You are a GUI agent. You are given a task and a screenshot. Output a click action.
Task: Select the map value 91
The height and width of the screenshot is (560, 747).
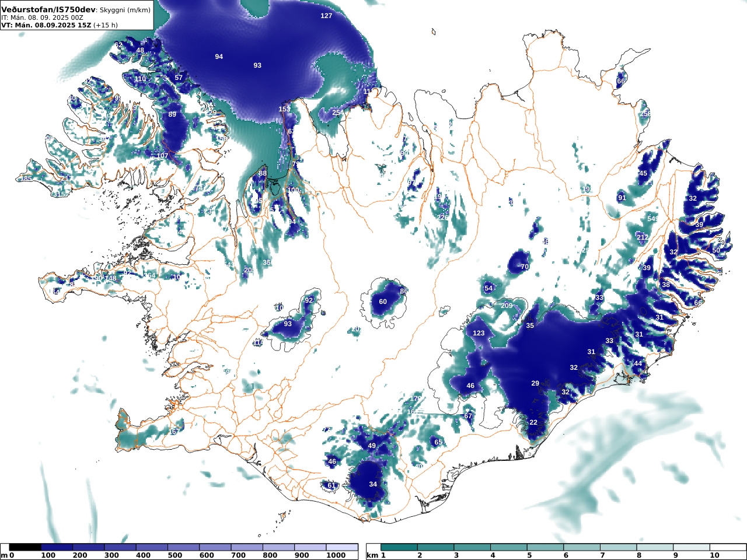622,198
